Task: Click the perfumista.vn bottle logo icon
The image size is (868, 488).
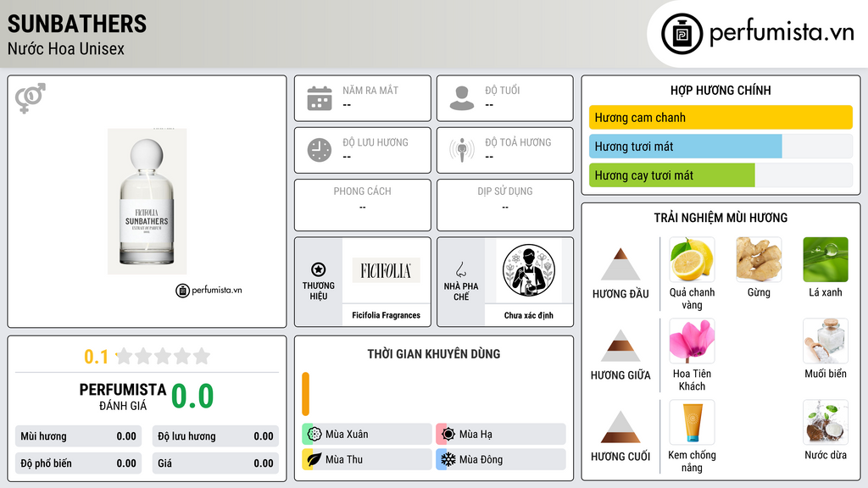Action: (x=682, y=34)
